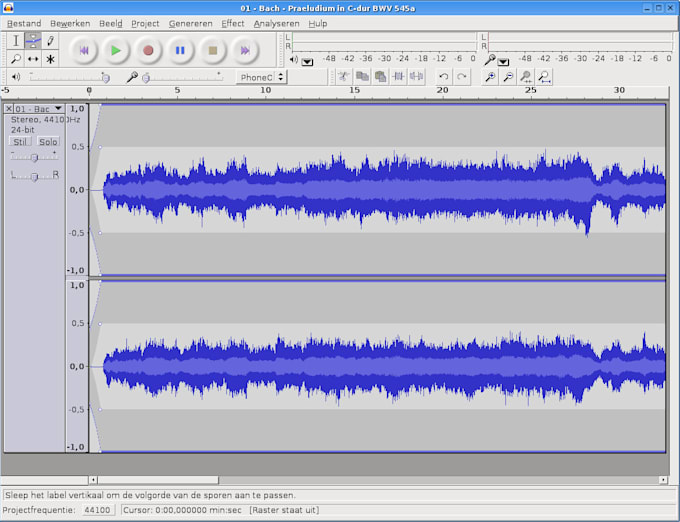This screenshot has width=680, height=522.
Task: Open the Analyseren menu
Action: point(275,23)
